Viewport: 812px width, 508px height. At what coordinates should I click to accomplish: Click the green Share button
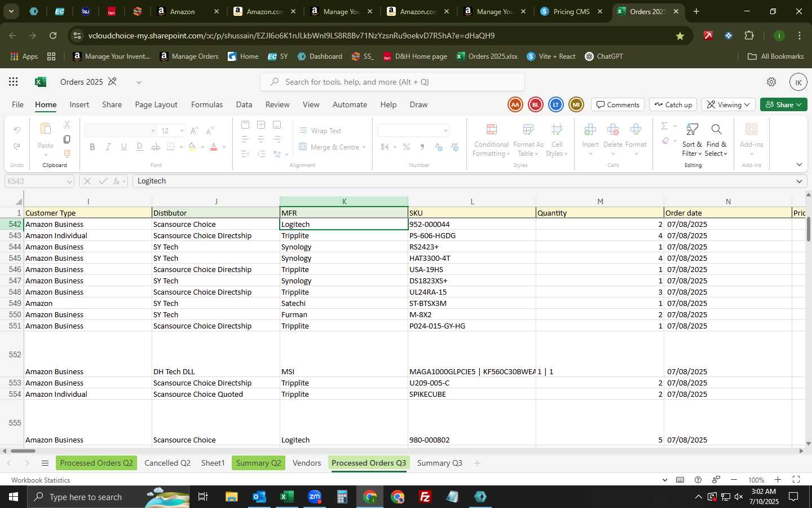tap(783, 104)
